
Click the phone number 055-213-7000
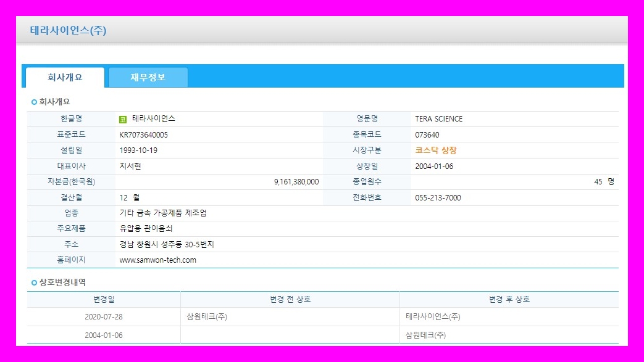tap(438, 197)
